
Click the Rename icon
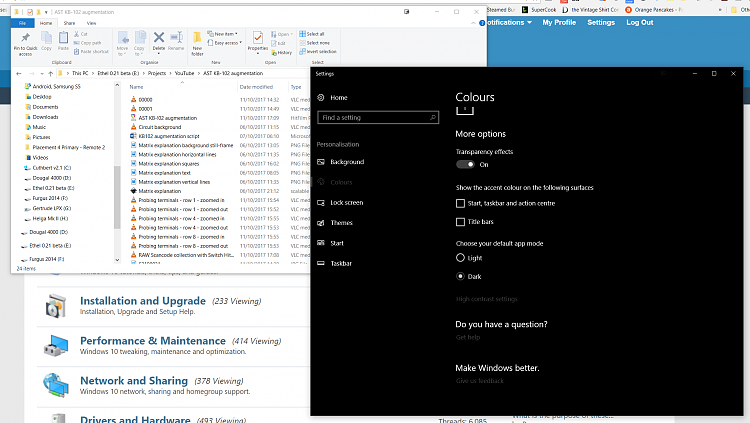176,37
